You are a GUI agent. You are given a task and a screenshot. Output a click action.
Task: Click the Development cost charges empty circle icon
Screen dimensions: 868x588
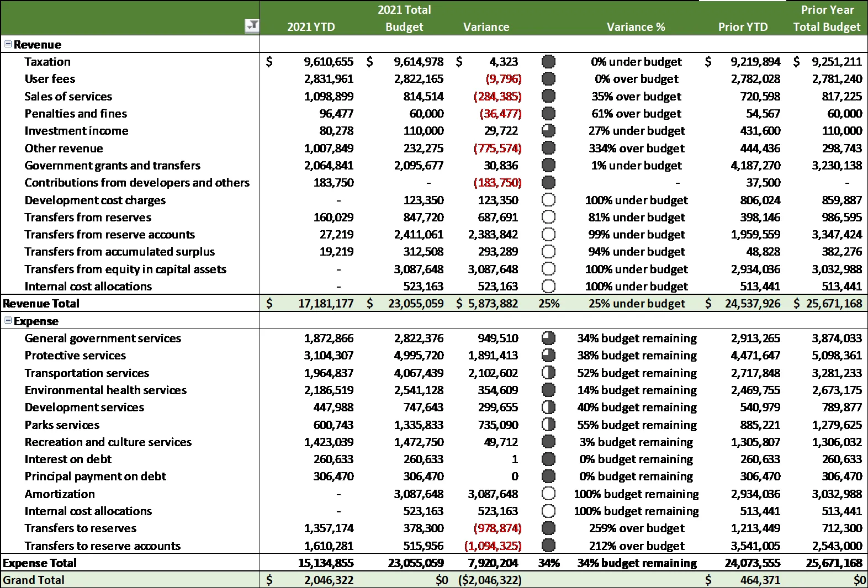[548, 200]
